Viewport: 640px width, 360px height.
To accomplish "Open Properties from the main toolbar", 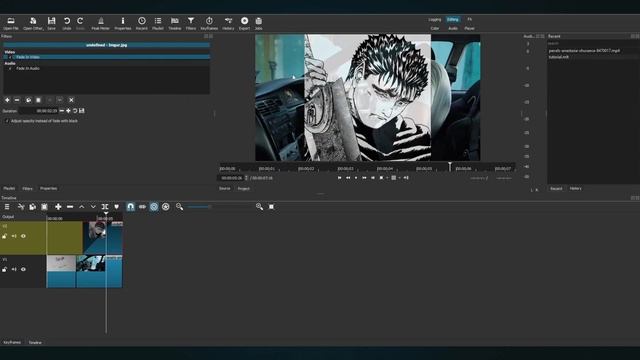I will point(123,23).
